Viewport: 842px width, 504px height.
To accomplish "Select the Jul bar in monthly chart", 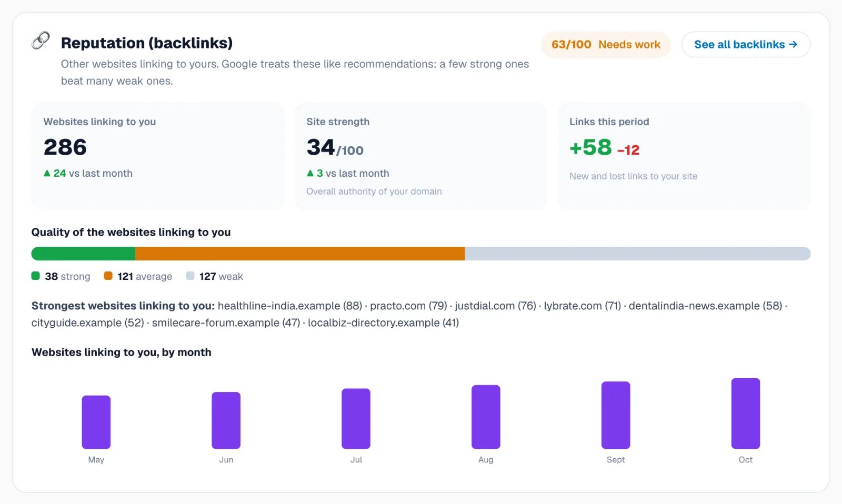I will point(356,419).
